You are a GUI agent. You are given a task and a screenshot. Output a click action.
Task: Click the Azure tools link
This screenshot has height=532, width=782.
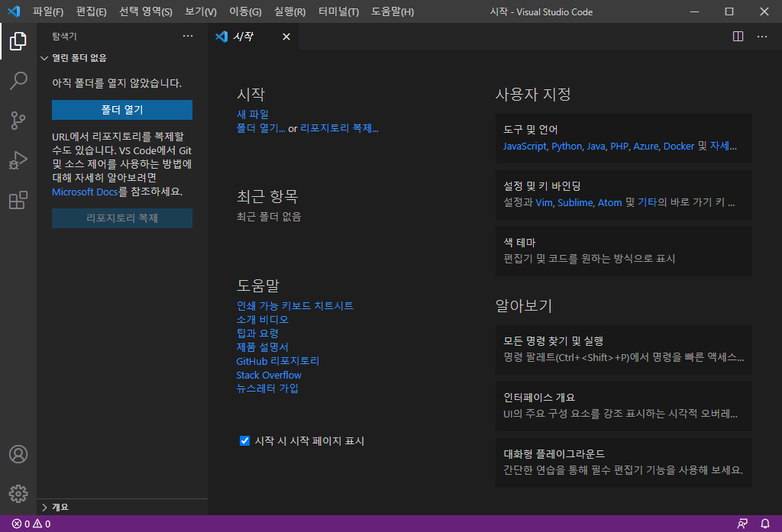coord(646,146)
